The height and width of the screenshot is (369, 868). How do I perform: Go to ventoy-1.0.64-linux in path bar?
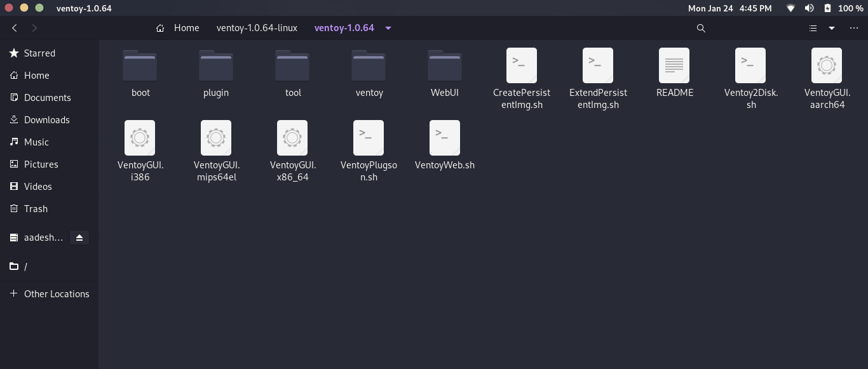click(x=257, y=28)
